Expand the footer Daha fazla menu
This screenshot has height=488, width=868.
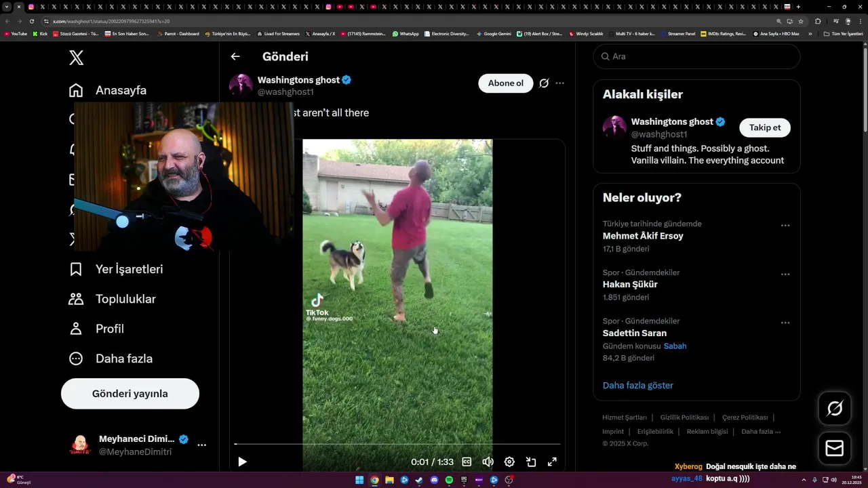coord(761,432)
